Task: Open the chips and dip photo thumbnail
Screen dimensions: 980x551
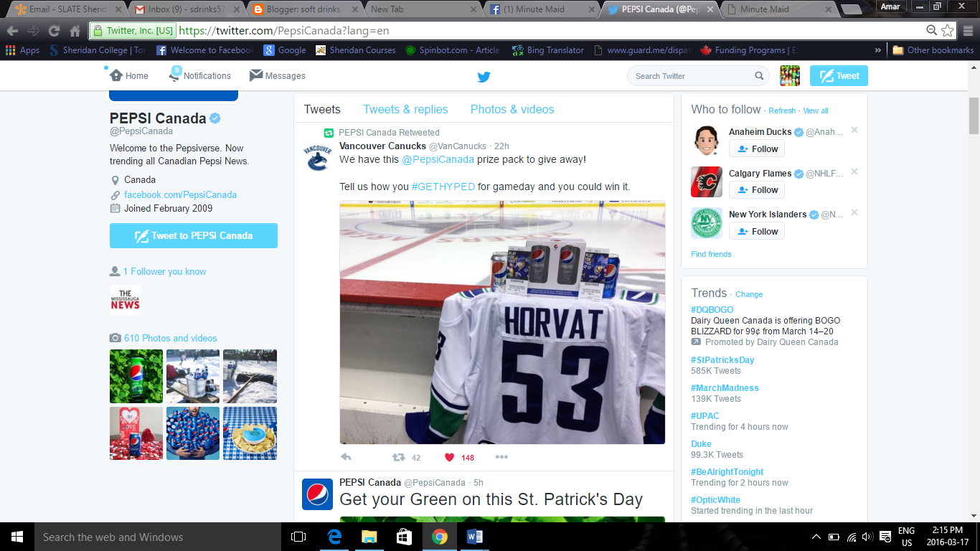Action: (250, 433)
